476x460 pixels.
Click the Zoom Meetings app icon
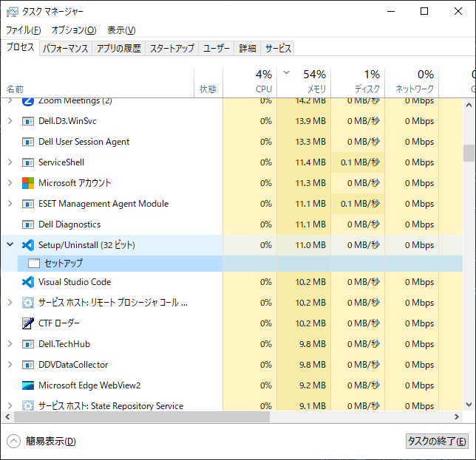point(28,101)
